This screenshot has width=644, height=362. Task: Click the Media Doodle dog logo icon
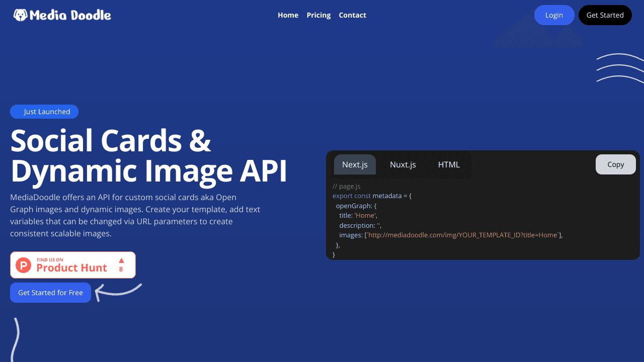point(20,15)
